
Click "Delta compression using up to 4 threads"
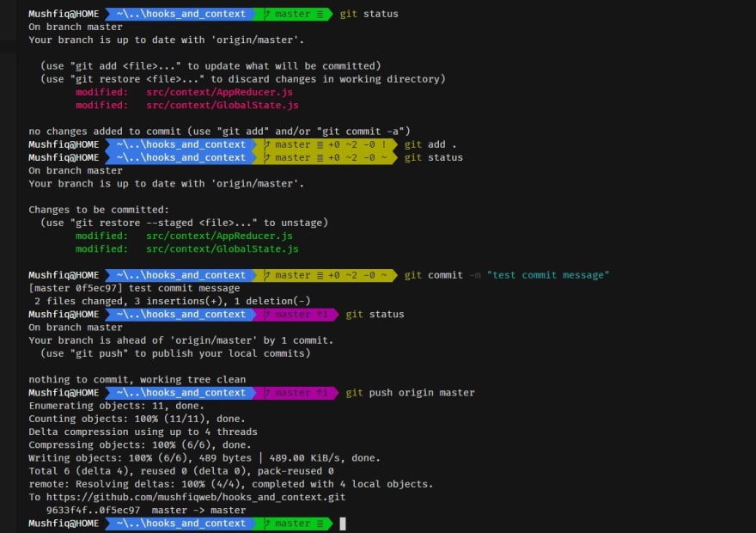click(143, 432)
